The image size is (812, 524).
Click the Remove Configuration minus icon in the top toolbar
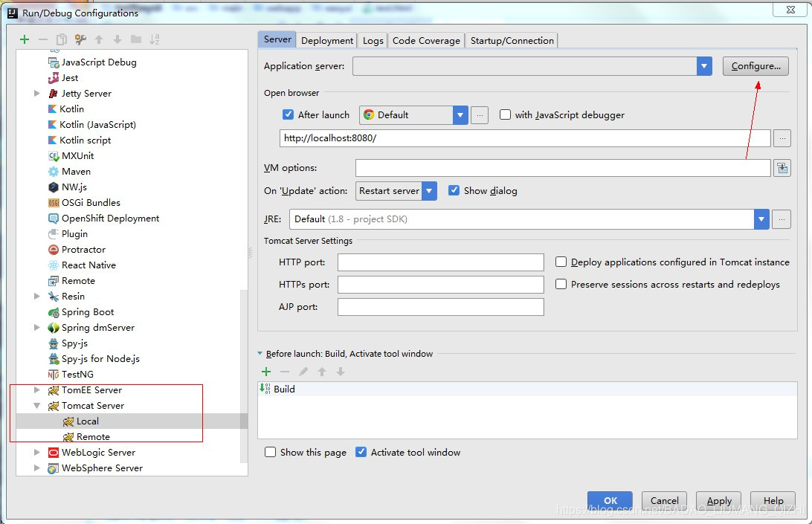click(x=43, y=39)
